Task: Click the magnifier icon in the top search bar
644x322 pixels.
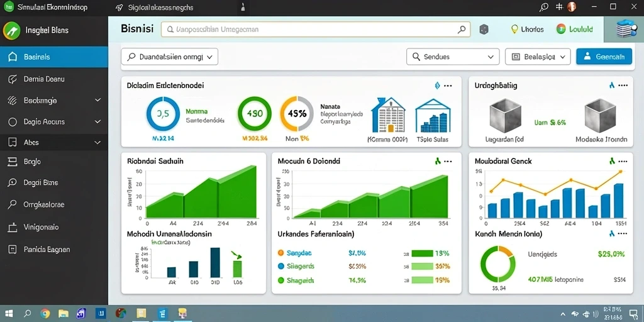Action: click(462, 30)
